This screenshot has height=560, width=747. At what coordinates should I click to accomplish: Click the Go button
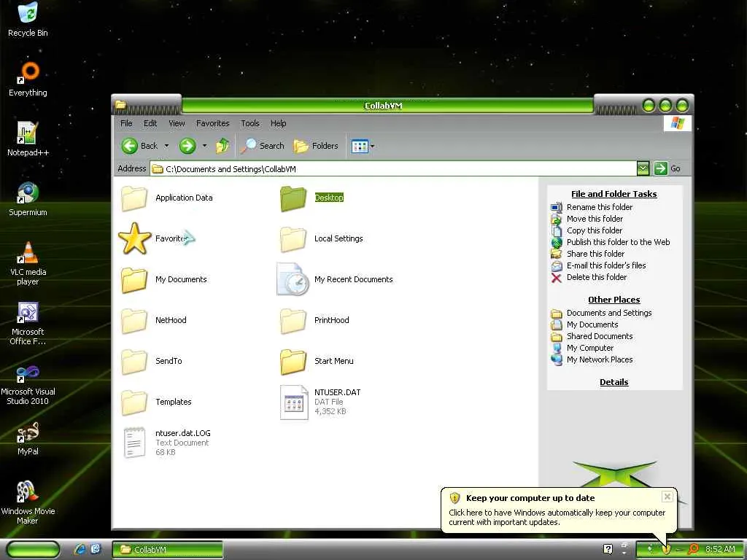[667, 168]
